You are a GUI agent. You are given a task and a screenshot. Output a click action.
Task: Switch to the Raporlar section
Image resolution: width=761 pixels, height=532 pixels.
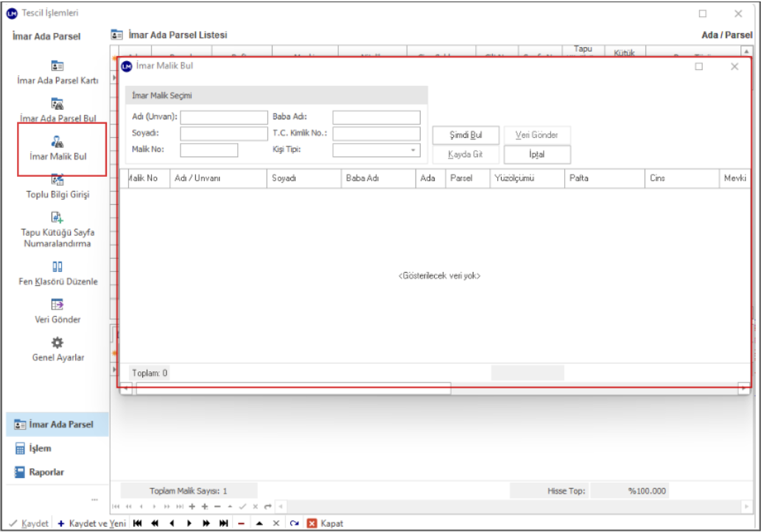click(x=46, y=472)
